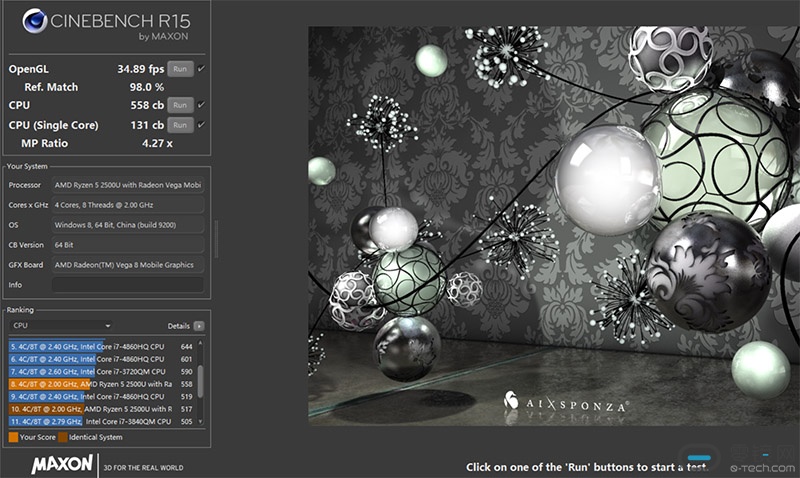Click the brown Identical System legend swatch
This screenshot has width=800, height=478.
(63, 437)
